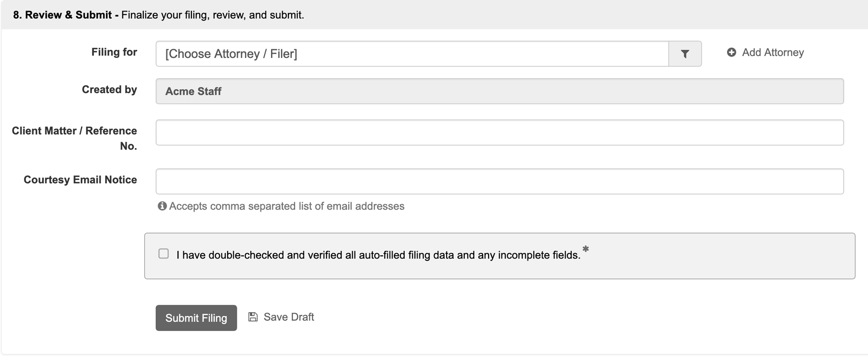Tick the double-checked verification checkbox
This screenshot has width=868, height=356.
(x=163, y=254)
